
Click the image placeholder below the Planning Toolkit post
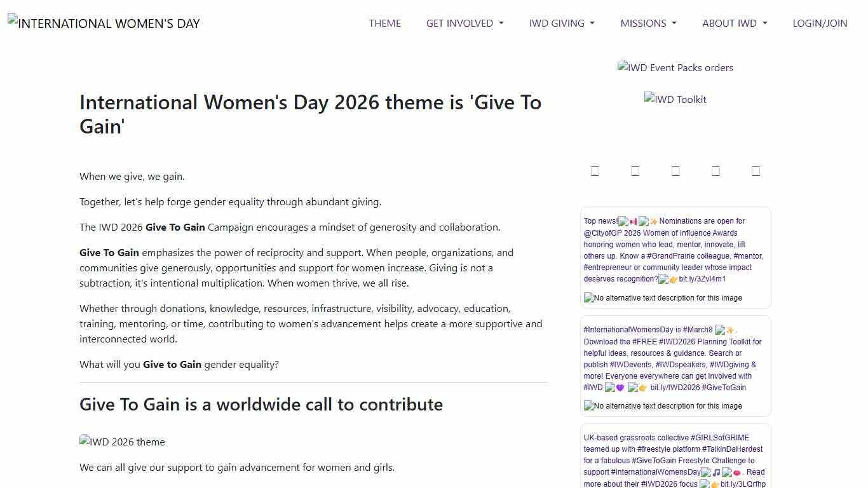[662, 405]
